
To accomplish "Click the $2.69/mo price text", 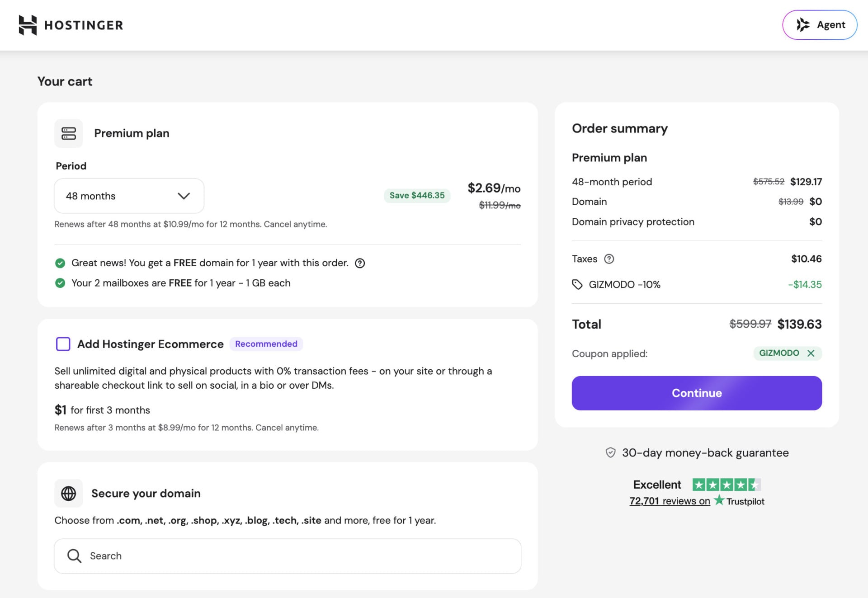I will 494,188.
